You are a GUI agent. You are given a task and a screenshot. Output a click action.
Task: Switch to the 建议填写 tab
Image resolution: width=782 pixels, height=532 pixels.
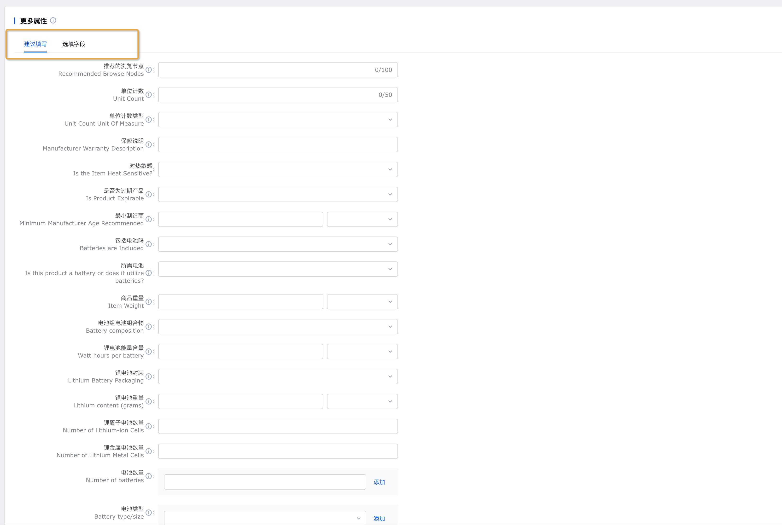35,44
